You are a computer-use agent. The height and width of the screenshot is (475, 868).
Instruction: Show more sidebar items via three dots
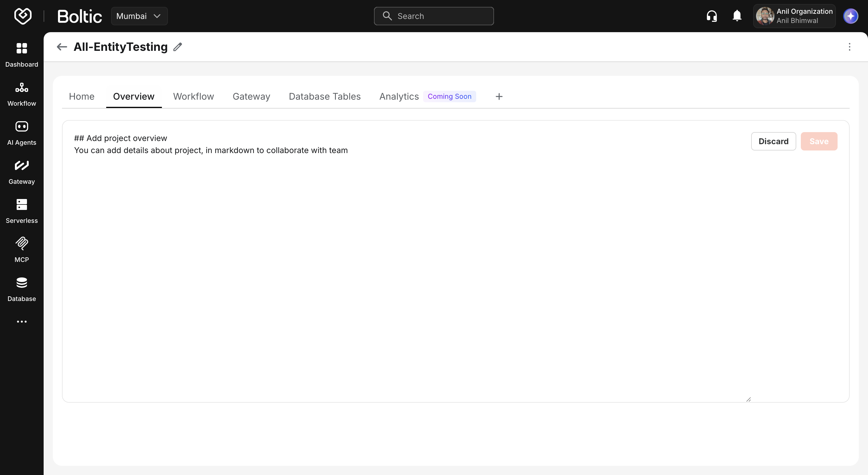(22, 322)
